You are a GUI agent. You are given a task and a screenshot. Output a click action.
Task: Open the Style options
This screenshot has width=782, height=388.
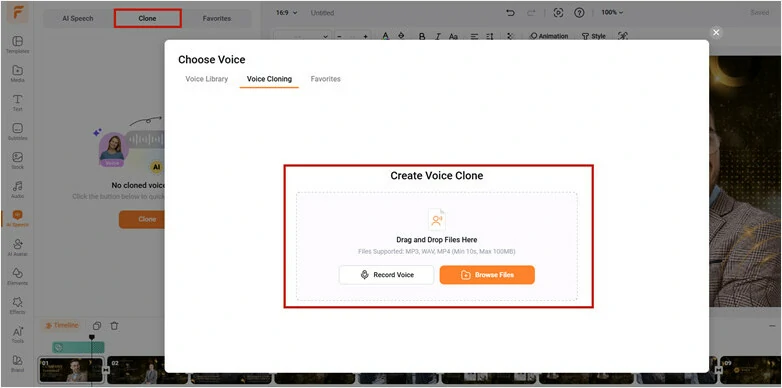click(x=593, y=36)
